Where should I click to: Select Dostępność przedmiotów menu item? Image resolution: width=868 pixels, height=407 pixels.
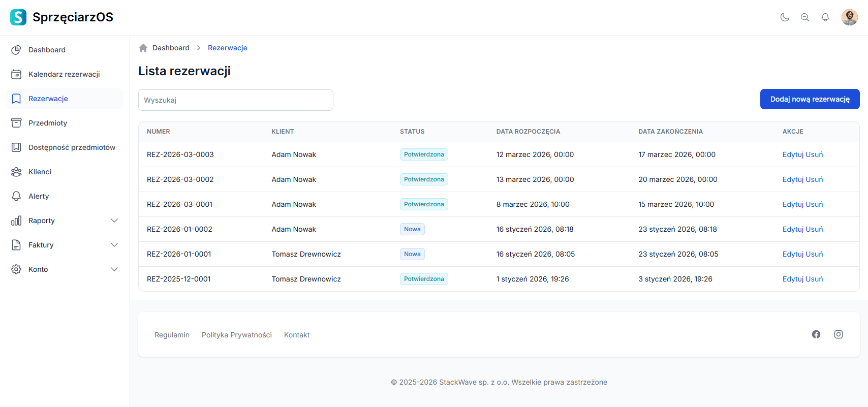[x=72, y=147]
